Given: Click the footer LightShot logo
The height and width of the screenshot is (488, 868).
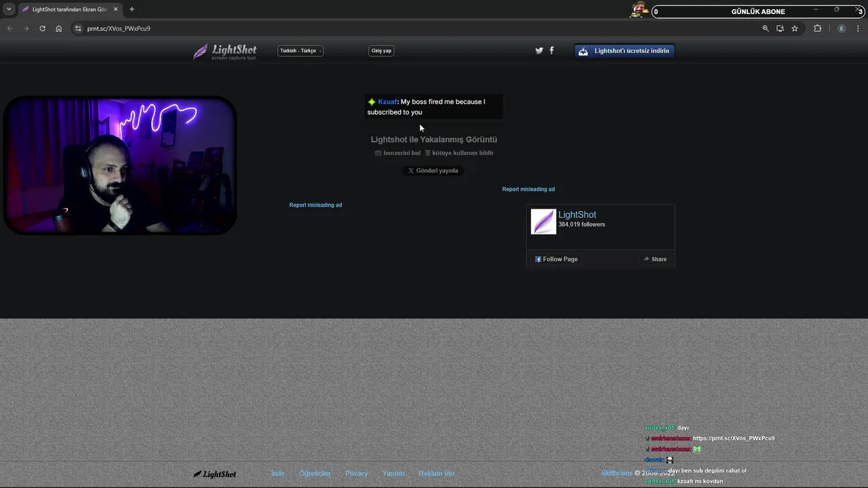Looking at the screenshot, I should point(215,474).
